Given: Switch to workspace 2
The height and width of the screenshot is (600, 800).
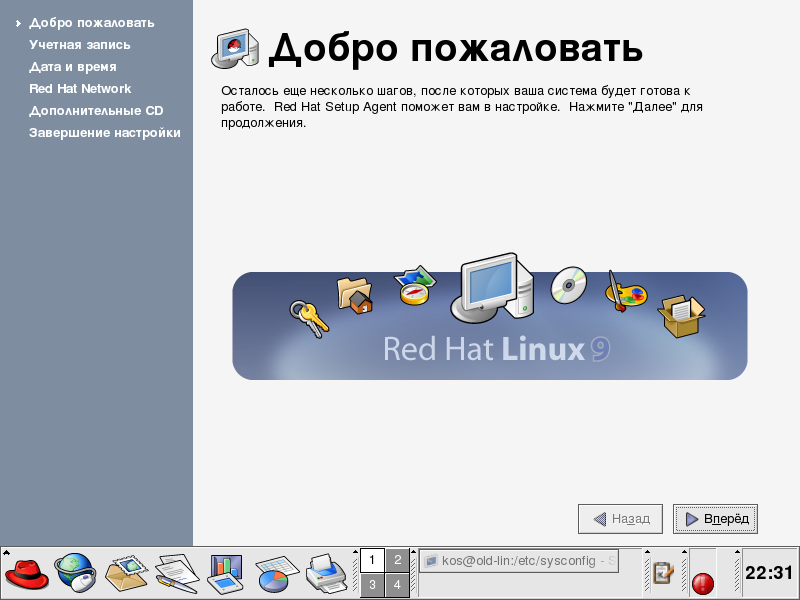Looking at the screenshot, I should click(x=398, y=560).
